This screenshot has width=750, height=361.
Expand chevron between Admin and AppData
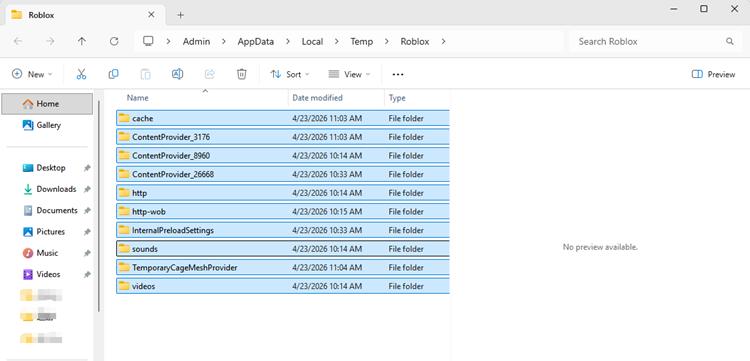224,42
